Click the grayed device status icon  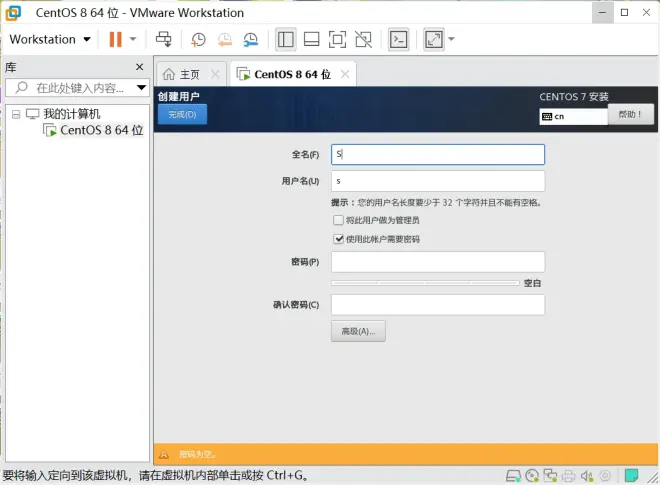point(605,476)
